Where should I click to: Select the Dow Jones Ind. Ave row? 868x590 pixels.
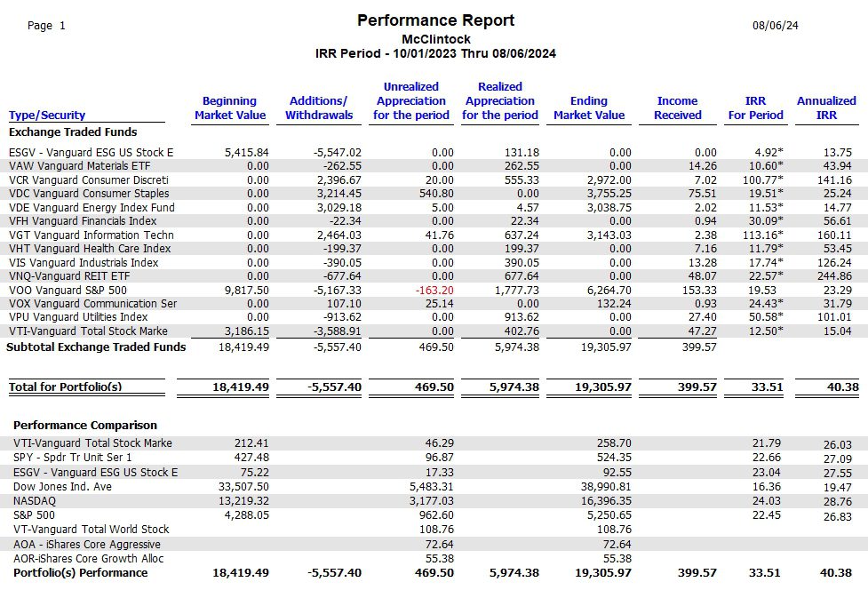click(x=434, y=487)
